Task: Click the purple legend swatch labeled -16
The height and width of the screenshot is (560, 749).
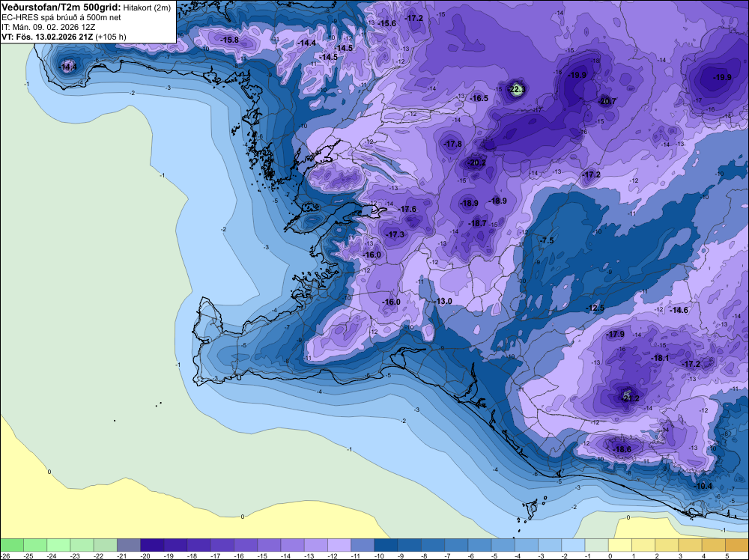Action: (x=246, y=545)
